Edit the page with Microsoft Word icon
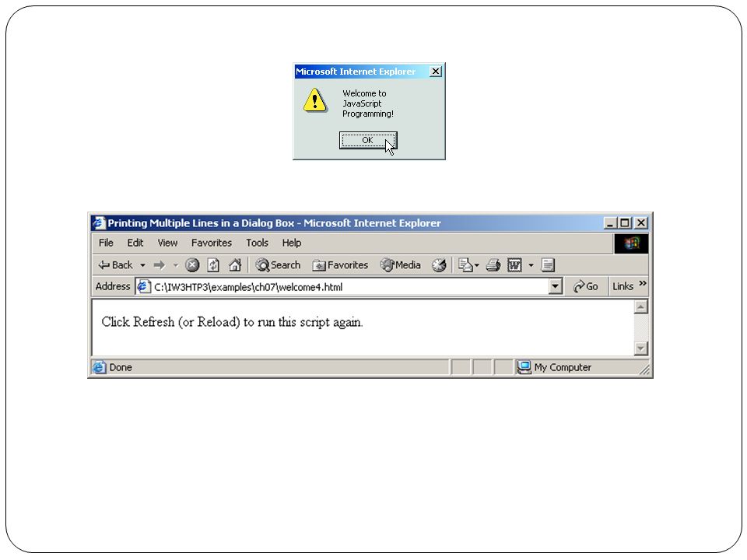 coord(514,265)
